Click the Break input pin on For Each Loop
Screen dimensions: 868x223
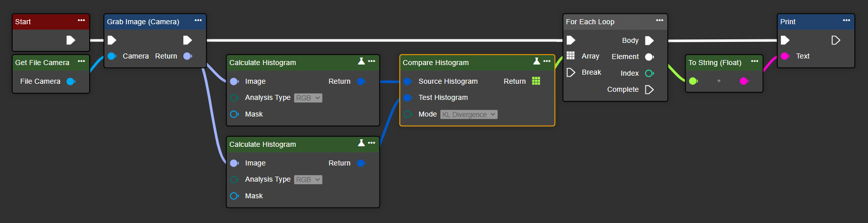coord(571,73)
